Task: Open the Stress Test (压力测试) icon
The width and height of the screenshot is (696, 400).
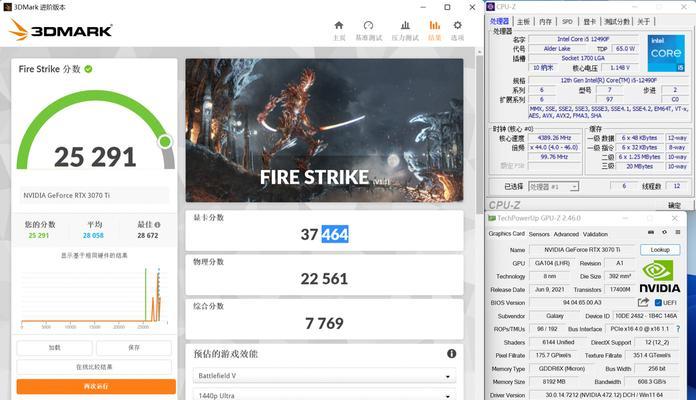Action: 405,25
